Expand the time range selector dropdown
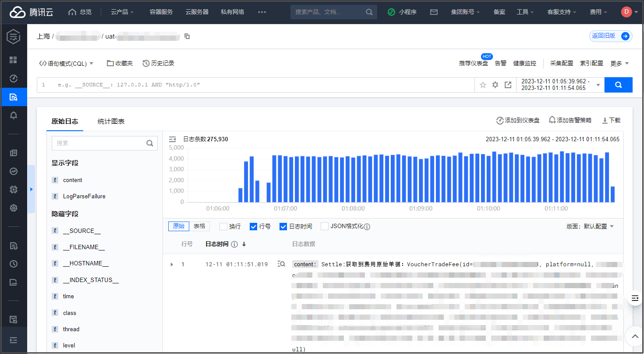The width and height of the screenshot is (644, 354). pos(598,85)
